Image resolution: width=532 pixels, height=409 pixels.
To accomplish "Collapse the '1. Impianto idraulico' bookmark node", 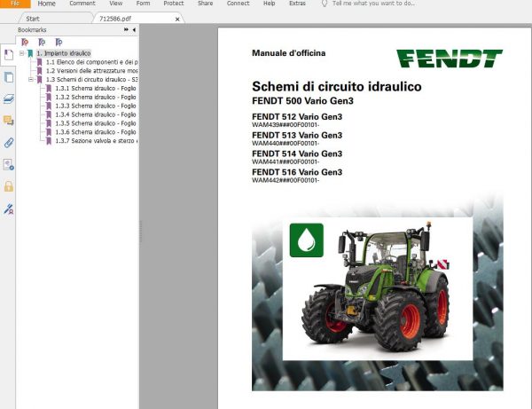I will (x=21, y=53).
